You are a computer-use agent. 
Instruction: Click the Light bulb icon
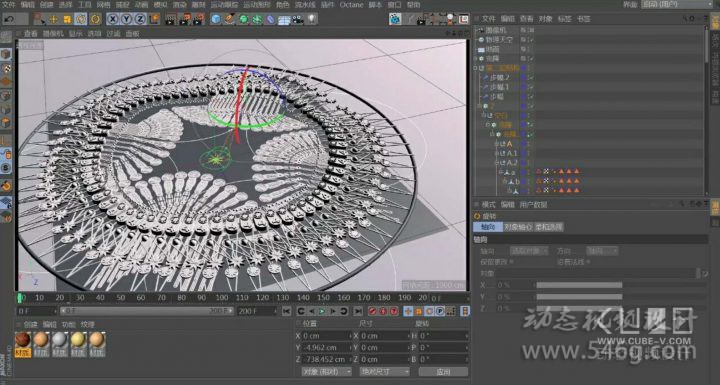pos(312,19)
